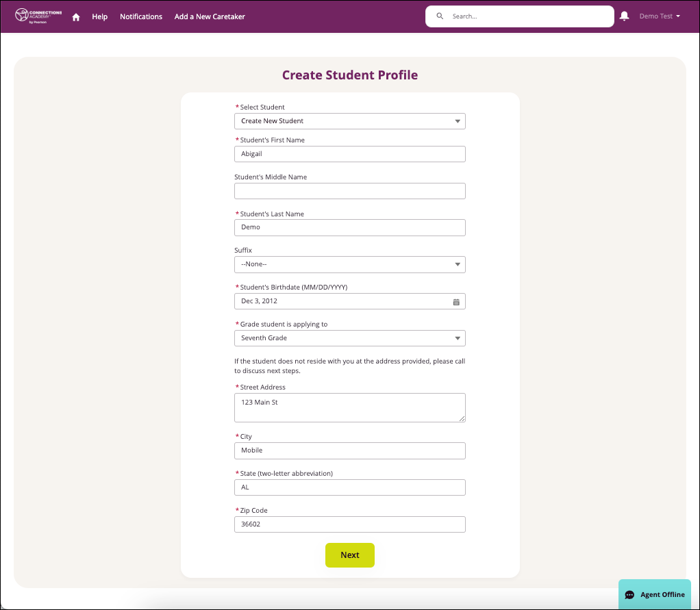The width and height of the screenshot is (700, 610).
Task: Click the Agent Offline chat button
Action: 654,594
